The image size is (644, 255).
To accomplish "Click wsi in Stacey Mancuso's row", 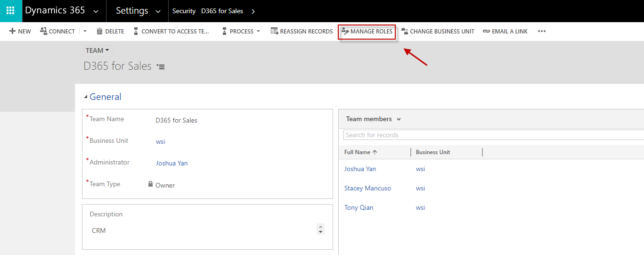I will coord(420,188).
